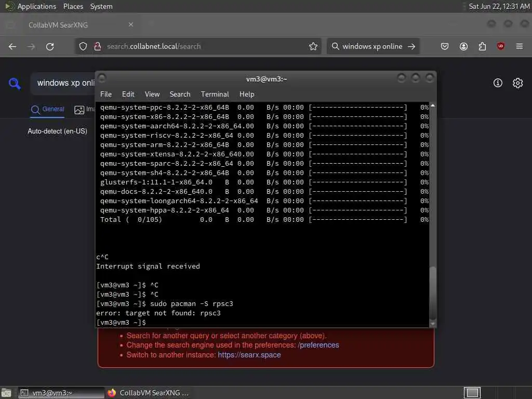The height and width of the screenshot is (399, 532).
Task: Open the terminal View menu
Action: coord(152,95)
